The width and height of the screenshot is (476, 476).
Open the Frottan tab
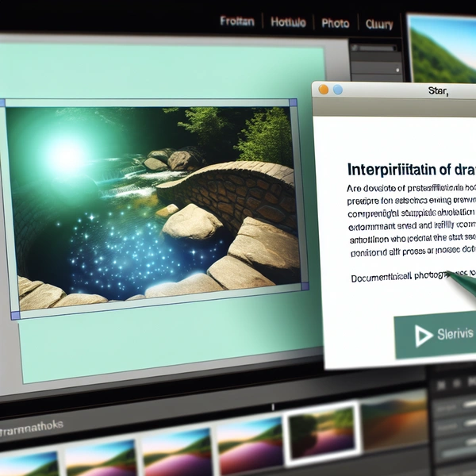pyautogui.click(x=238, y=23)
